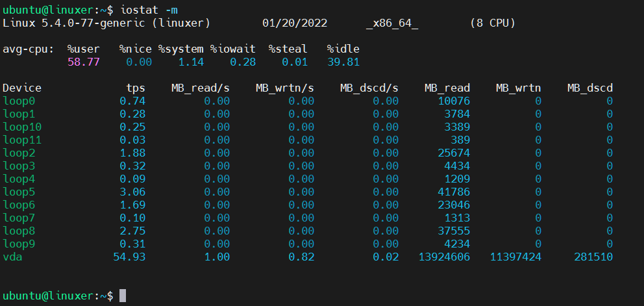Click the terminal cursor block at the prompt

123,296
